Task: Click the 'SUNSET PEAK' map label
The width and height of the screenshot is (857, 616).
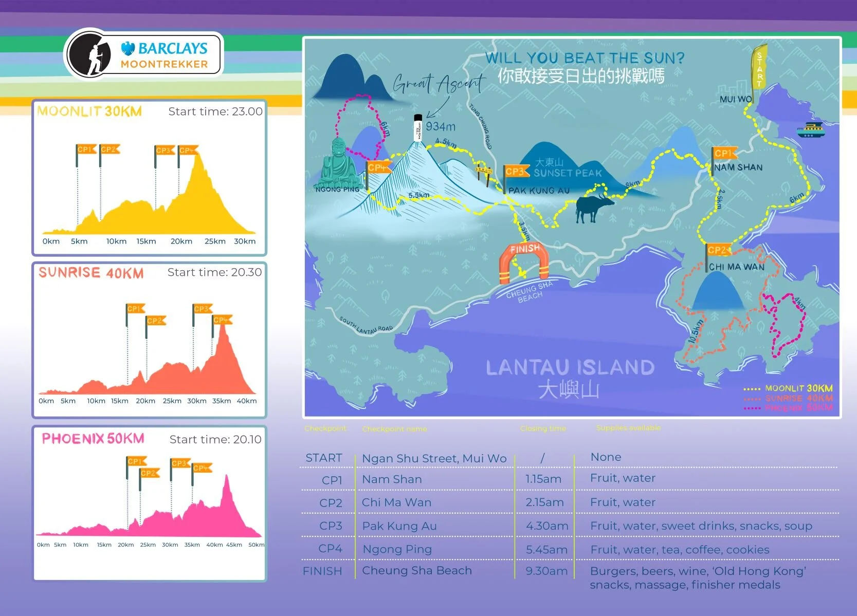Action: (568, 173)
